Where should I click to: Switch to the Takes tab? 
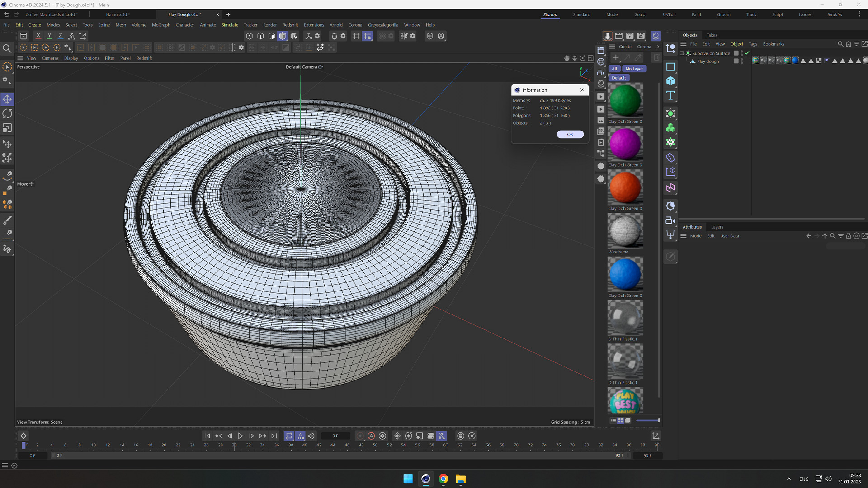[712, 35]
